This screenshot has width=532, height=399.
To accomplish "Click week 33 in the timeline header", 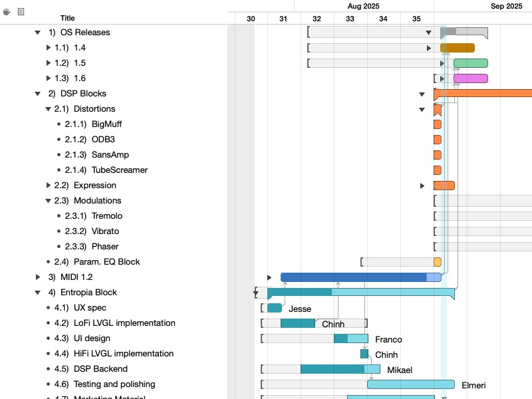I will pos(350,19).
